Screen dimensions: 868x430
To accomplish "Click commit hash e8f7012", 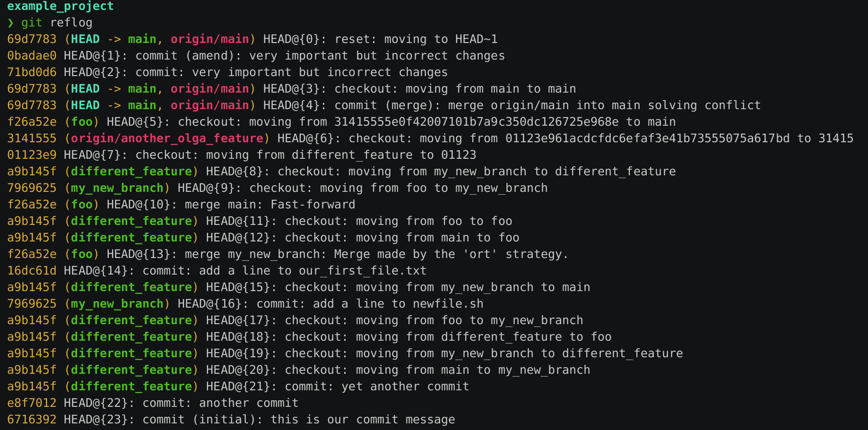I will [32, 403].
